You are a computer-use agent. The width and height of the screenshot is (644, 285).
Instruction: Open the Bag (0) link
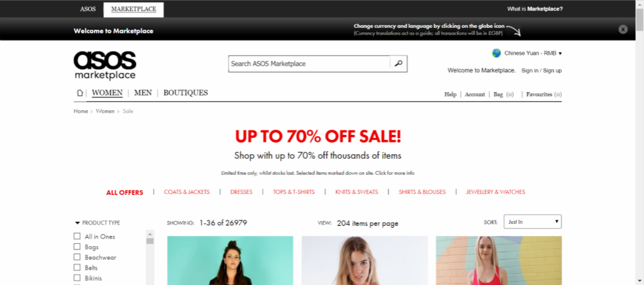[504, 94]
